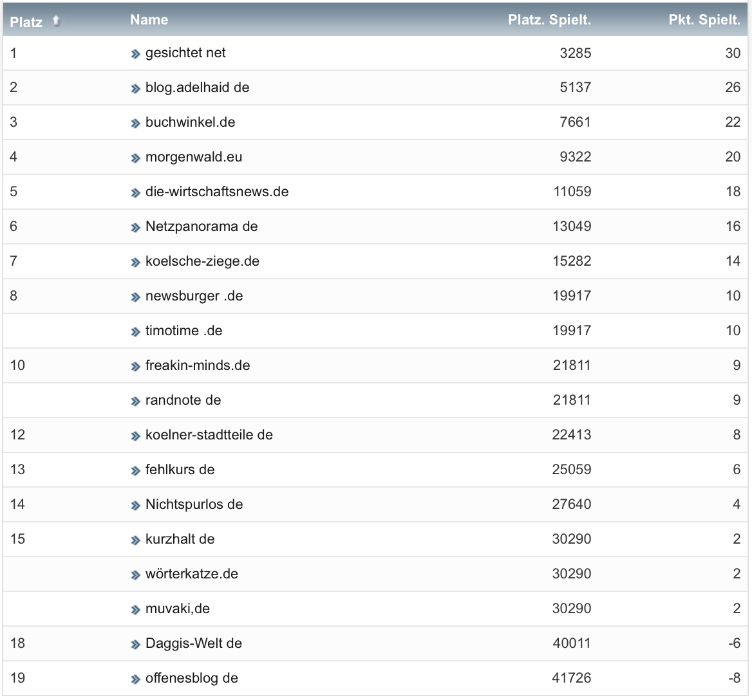Click the arrow icon beside newsburger .de
This screenshot has width=752, height=700.
click(x=135, y=297)
